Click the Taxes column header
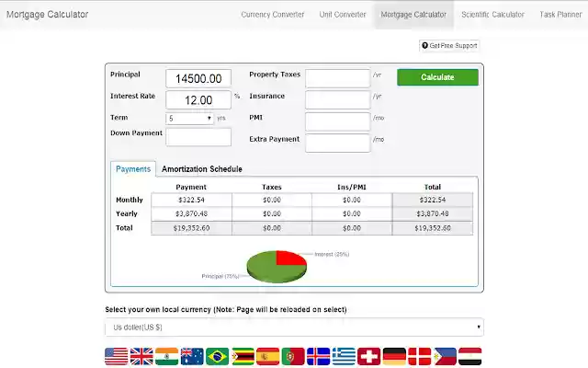This screenshot has width=588, height=368. 272,187
